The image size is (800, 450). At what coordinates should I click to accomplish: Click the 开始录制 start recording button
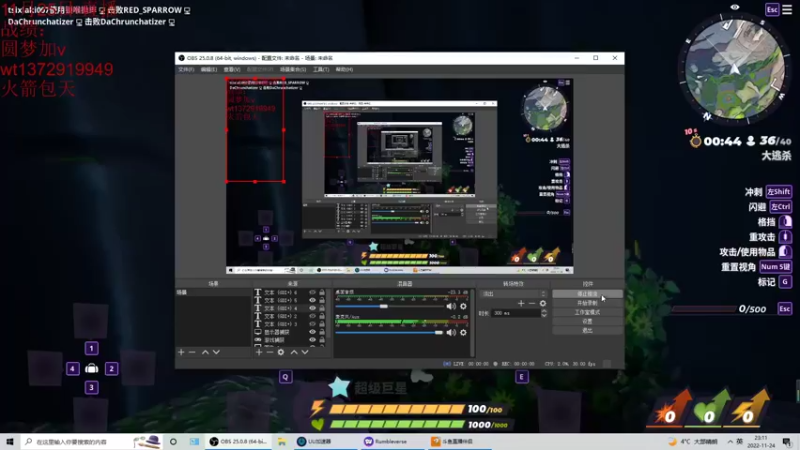tap(587, 303)
